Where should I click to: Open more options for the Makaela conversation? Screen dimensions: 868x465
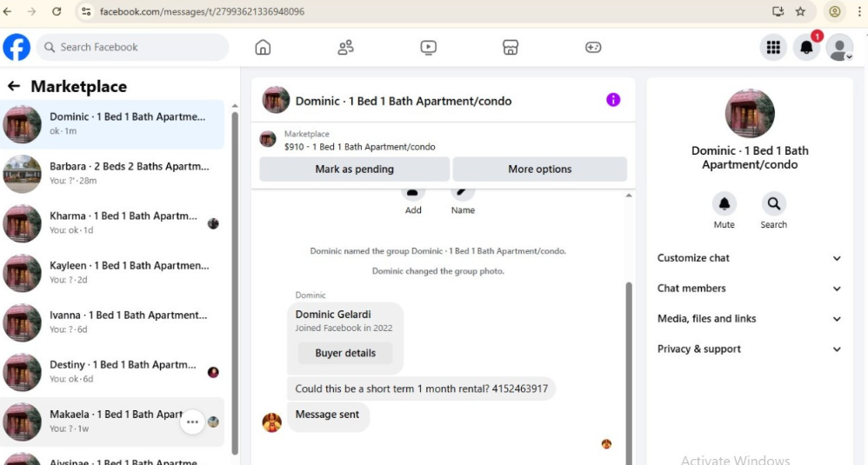[192, 422]
